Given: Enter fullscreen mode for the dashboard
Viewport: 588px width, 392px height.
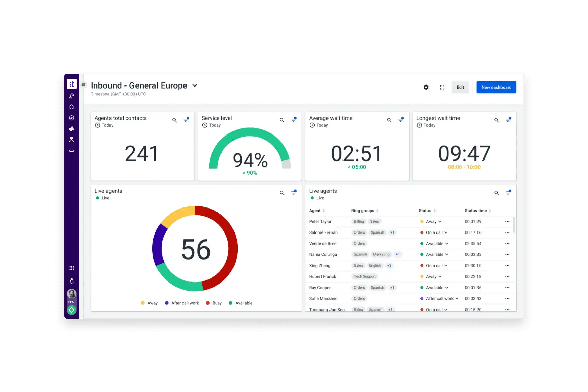Looking at the screenshot, I should coord(442,87).
